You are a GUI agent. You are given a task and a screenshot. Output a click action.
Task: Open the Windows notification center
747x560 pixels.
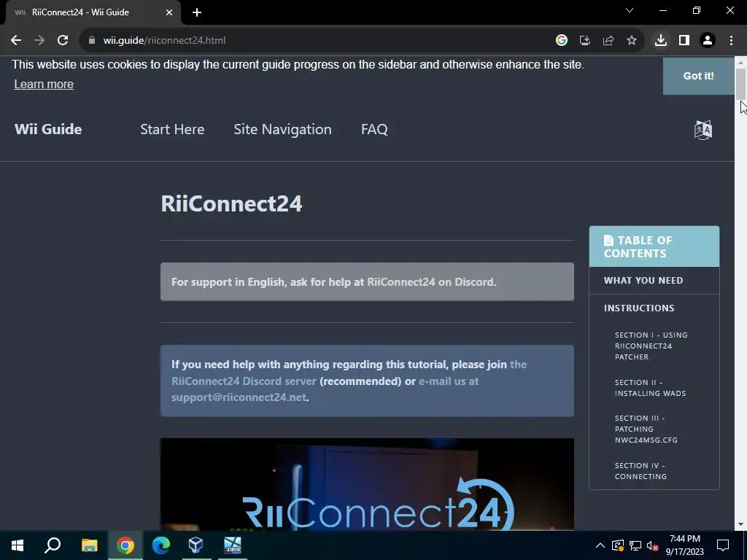coord(723,545)
